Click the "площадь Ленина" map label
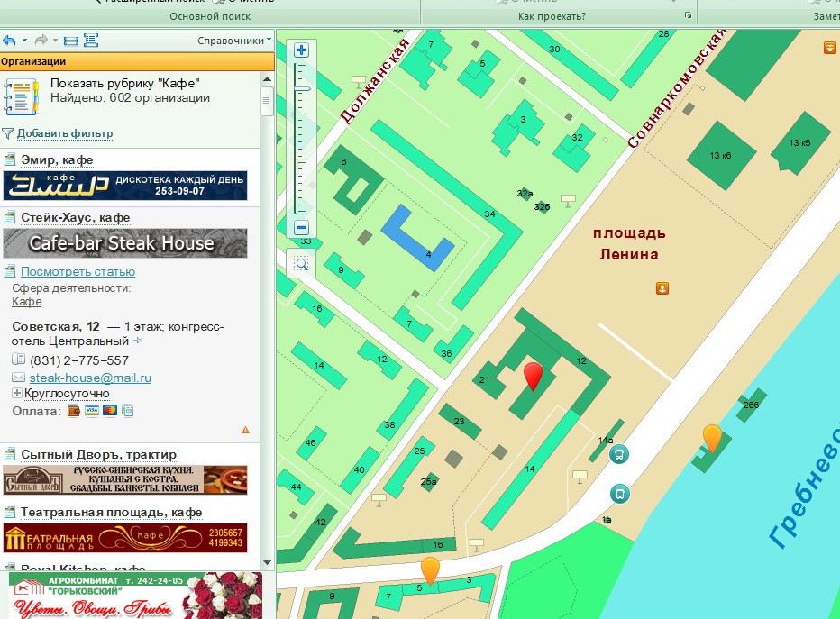This screenshot has height=619, width=840. (629, 243)
